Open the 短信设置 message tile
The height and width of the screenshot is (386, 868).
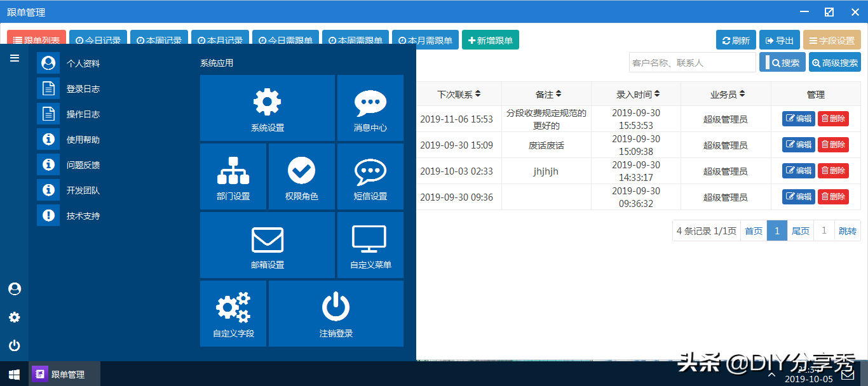(370, 176)
